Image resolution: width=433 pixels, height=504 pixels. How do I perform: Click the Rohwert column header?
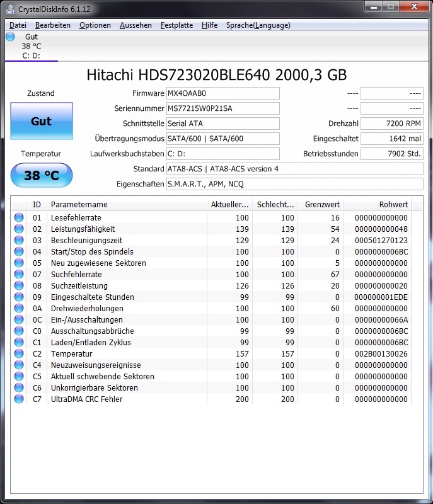click(x=378, y=204)
